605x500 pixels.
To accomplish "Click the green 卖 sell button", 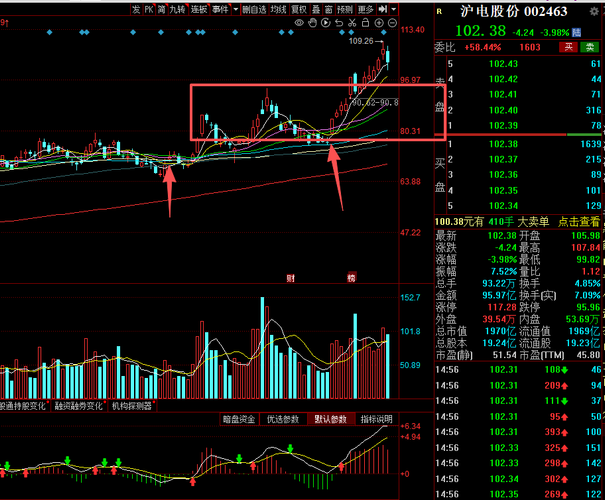I will 590,47.
